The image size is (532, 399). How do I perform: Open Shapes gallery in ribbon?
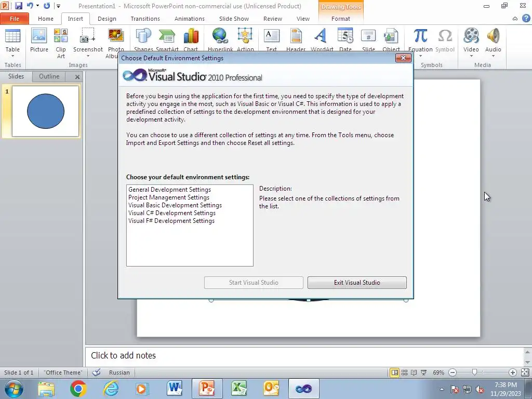click(x=143, y=39)
